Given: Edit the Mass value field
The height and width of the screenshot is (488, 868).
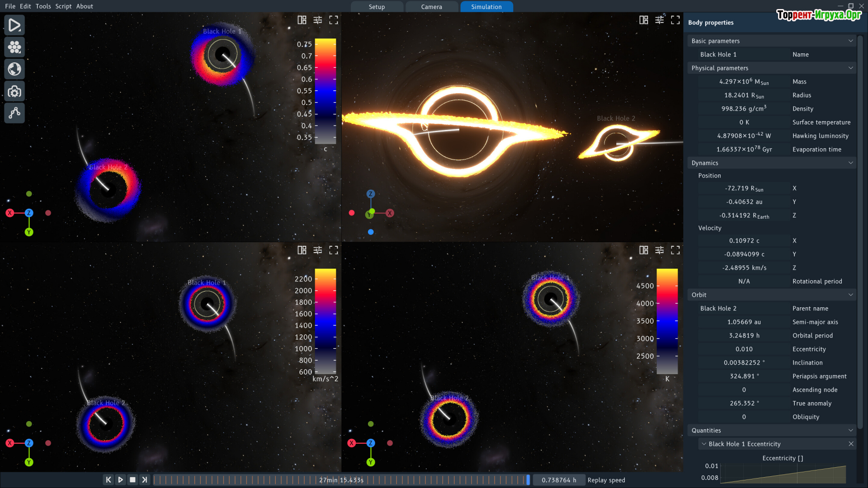Looking at the screenshot, I should click(744, 82).
